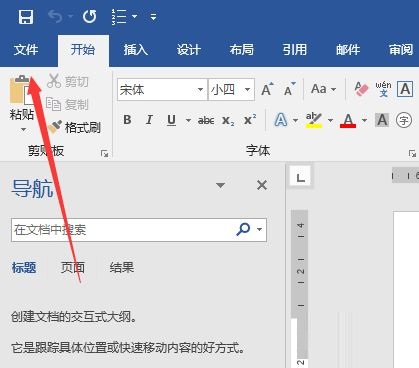Image resolution: width=419 pixels, height=368 pixels.
Task: Switch to the 设计 (Design) tab
Action: click(x=189, y=50)
